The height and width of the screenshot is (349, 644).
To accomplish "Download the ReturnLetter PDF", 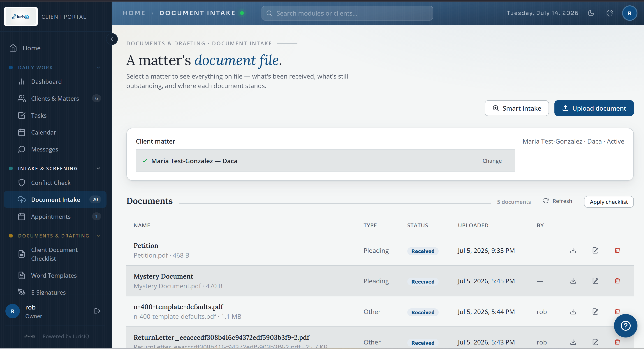I will coord(573,342).
